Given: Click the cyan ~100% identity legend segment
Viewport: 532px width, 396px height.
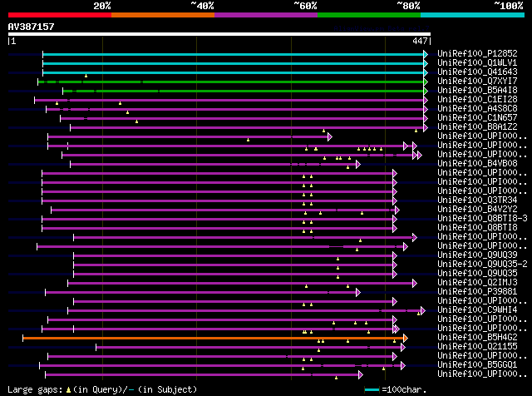Looking at the screenshot, I should 473,15.
